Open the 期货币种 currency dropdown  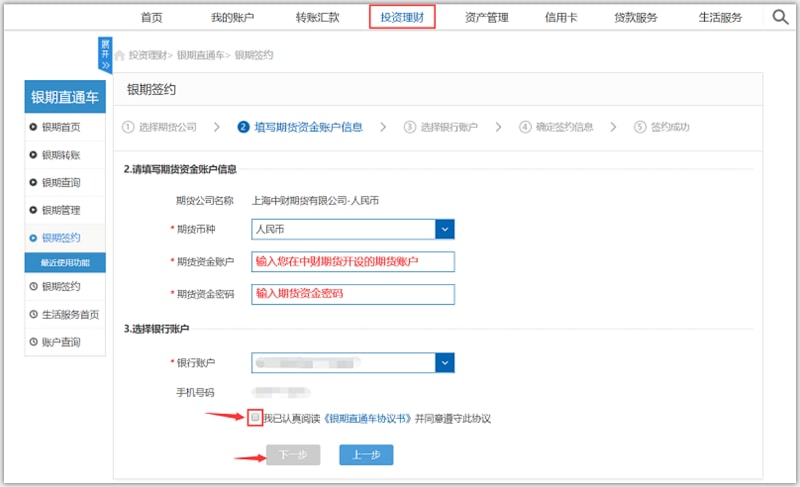coord(445,230)
